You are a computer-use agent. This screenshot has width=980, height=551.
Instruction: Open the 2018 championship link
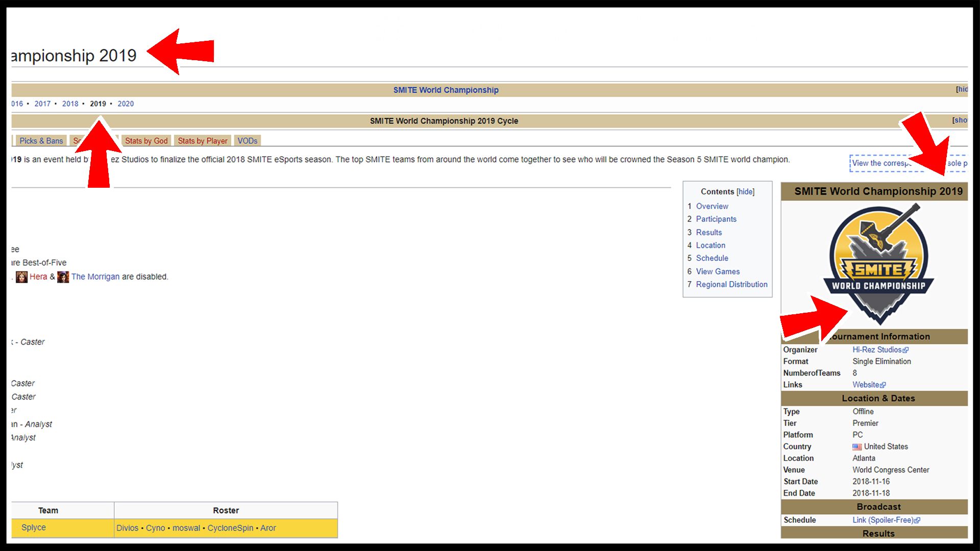click(x=70, y=104)
